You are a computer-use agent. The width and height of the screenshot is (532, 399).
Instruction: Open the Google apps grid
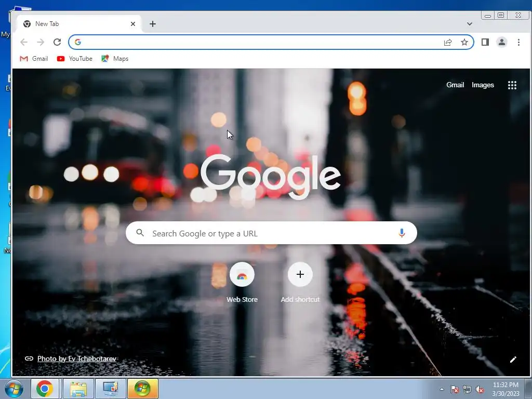[x=512, y=85]
